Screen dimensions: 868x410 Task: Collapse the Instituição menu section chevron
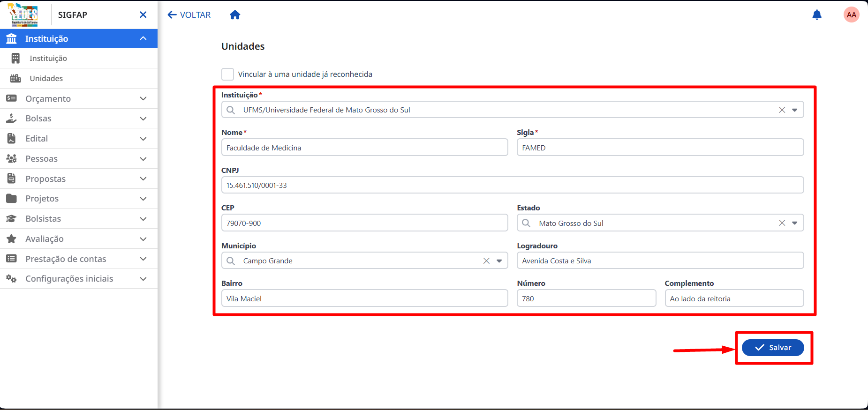click(143, 38)
